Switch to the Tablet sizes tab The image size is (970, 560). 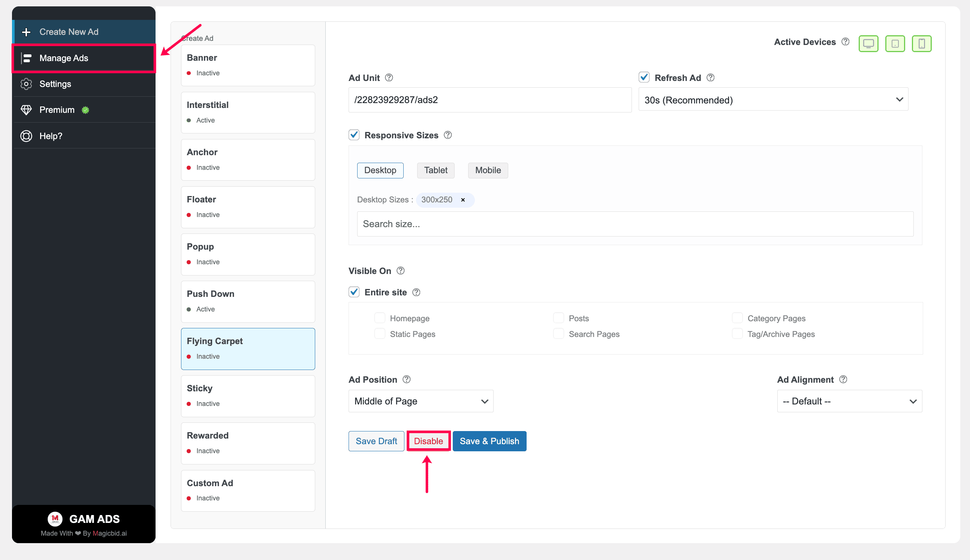point(436,171)
